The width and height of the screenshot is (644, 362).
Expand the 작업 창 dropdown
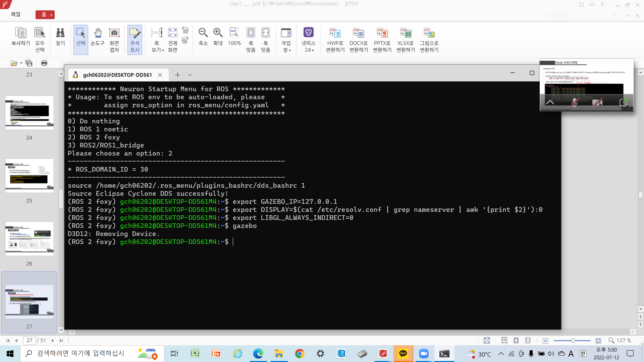[x=289, y=50]
